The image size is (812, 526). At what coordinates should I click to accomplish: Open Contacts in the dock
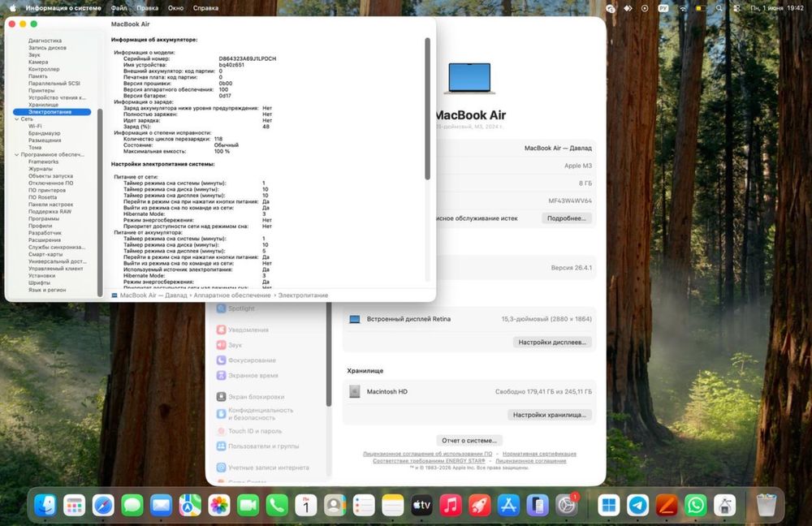[x=335, y=505]
